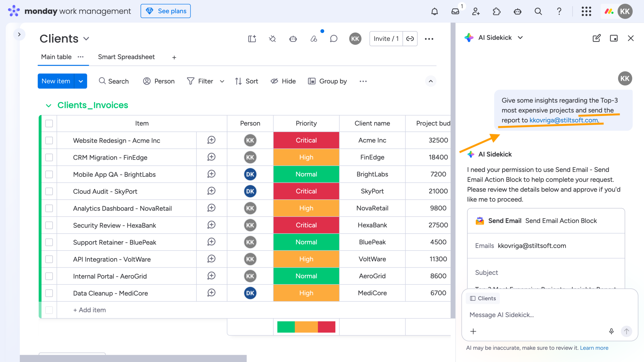Open the Hide columns menu
Screen dimensions: 644x362
[283, 81]
